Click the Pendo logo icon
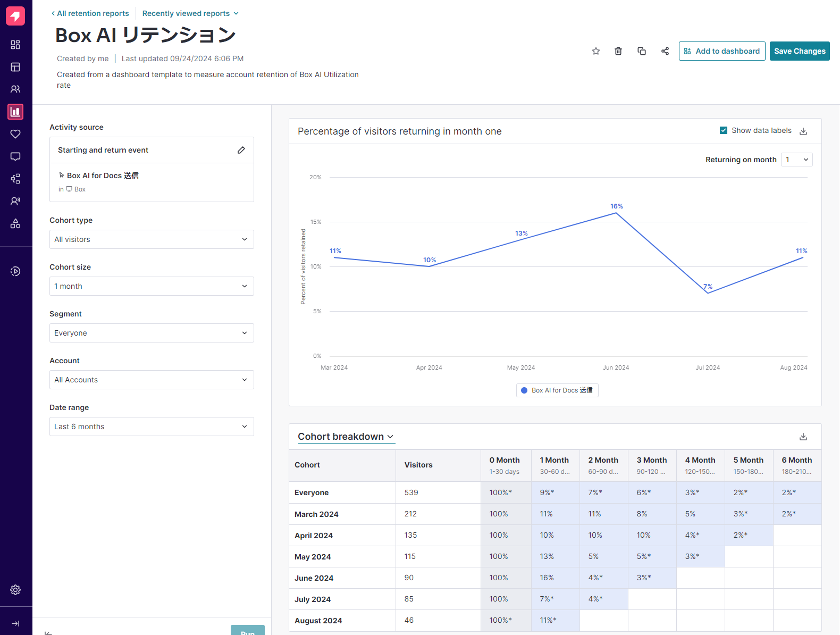The width and height of the screenshot is (840, 635). [15, 16]
